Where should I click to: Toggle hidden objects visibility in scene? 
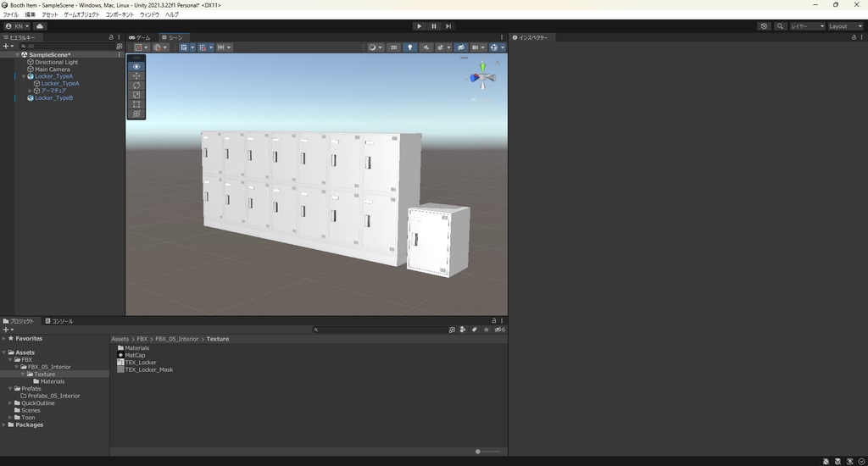460,47
